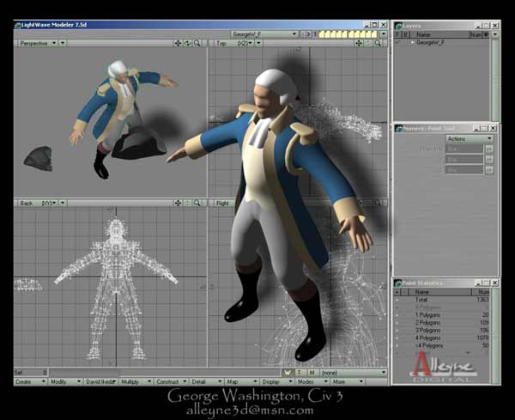Click the second Numeric panel value field

(x=464, y=160)
